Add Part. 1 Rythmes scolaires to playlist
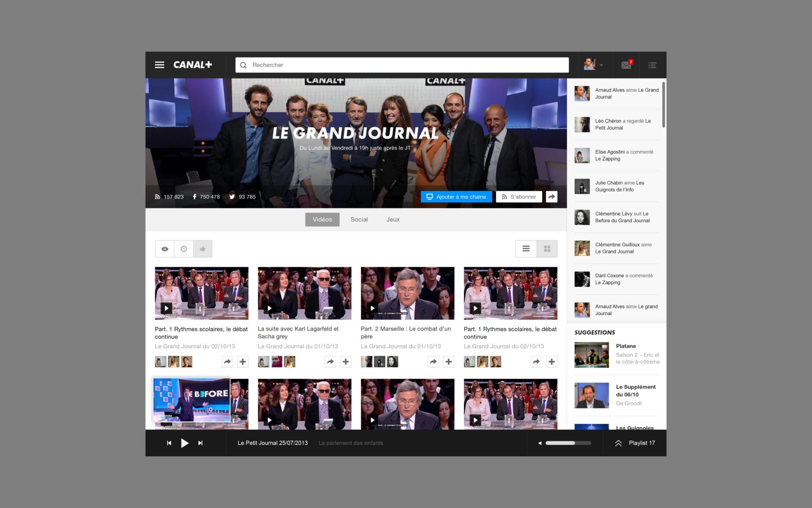The width and height of the screenshot is (812, 508). point(242,362)
